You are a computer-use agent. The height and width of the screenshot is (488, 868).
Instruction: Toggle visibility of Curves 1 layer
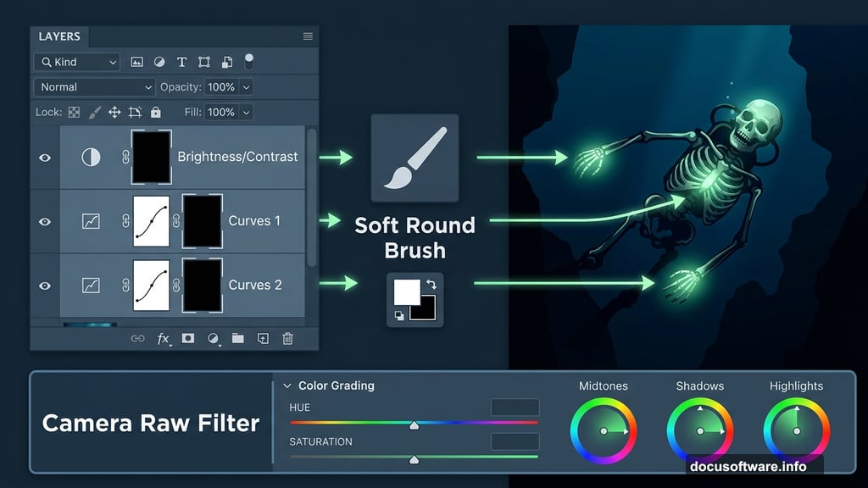pos(45,221)
